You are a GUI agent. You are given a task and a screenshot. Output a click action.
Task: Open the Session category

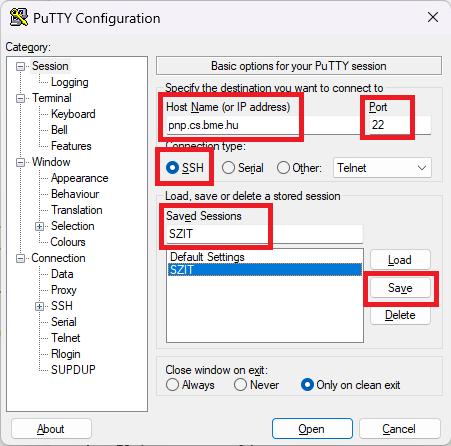pyautogui.click(x=50, y=66)
